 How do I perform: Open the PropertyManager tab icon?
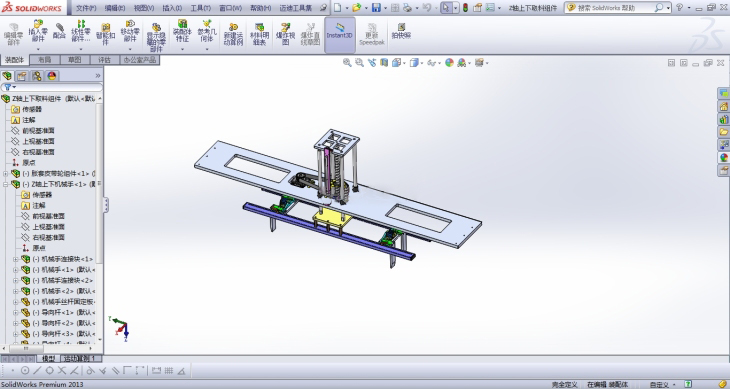[x=21, y=76]
